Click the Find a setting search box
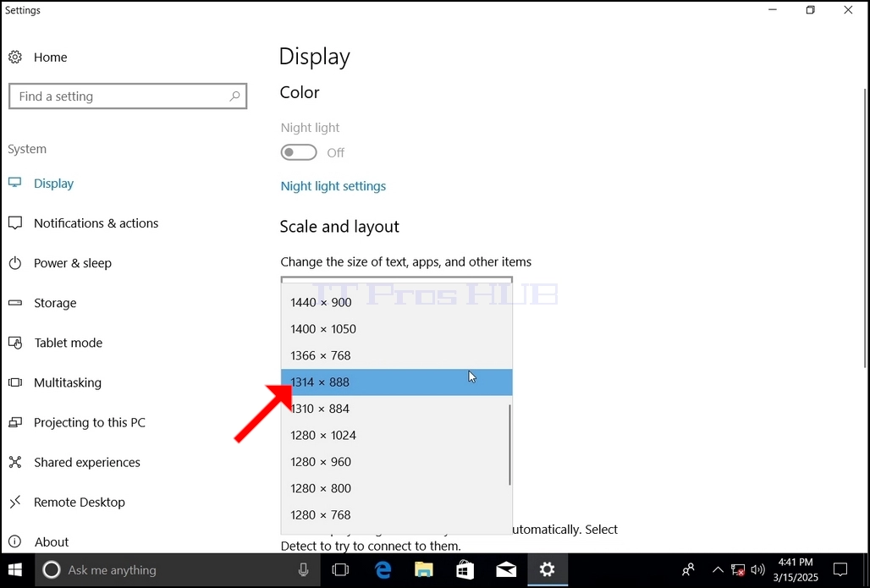 [128, 96]
